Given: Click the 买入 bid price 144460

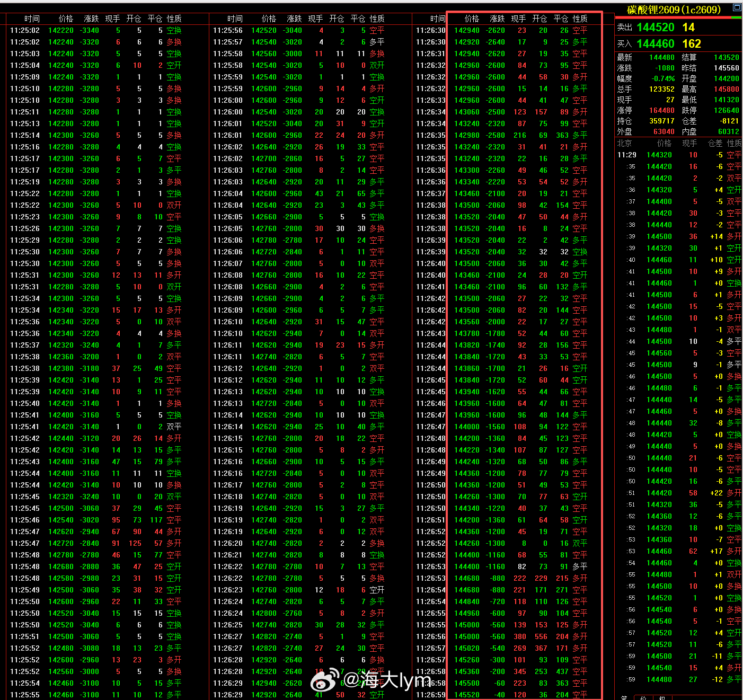Looking at the screenshot, I should click(656, 43).
